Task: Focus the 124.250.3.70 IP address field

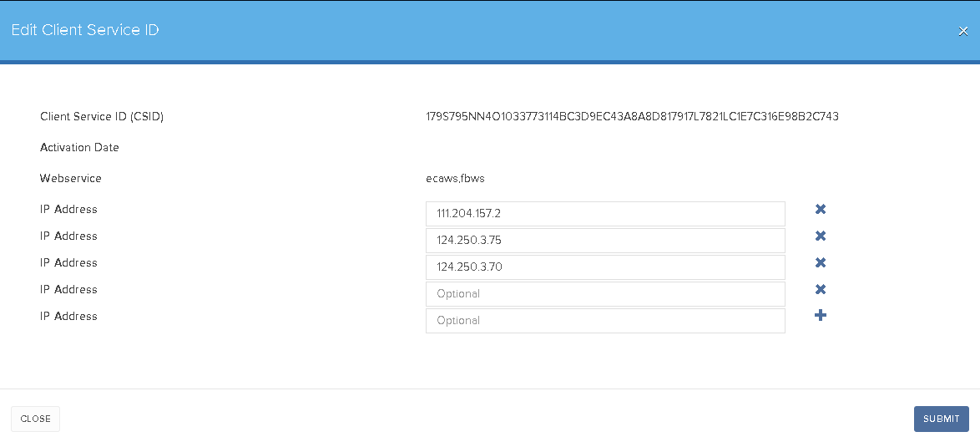Action: [605, 267]
